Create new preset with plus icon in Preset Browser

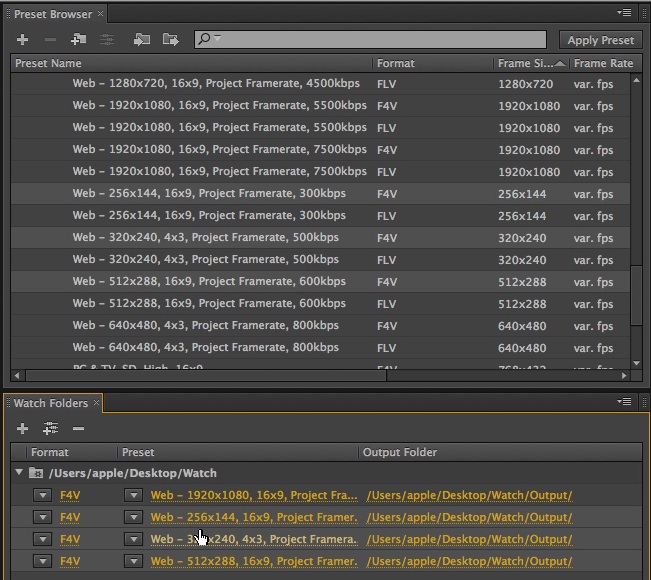(x=22, y=40)
